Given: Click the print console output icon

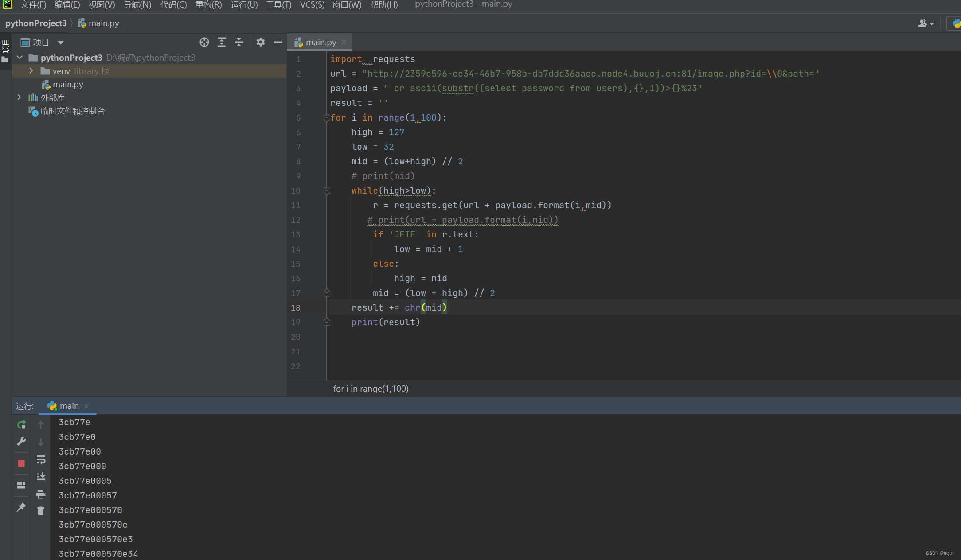Looking at the screenshot, I should click(41, 494).
